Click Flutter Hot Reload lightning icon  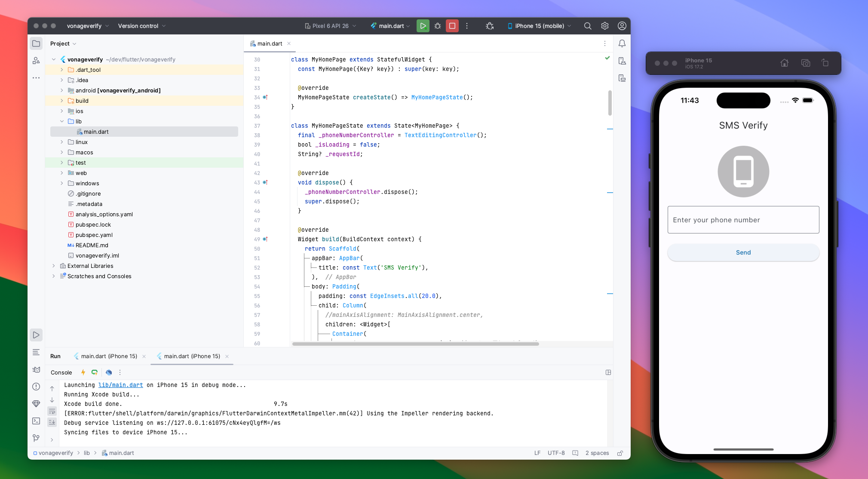[x=83, y=372]
